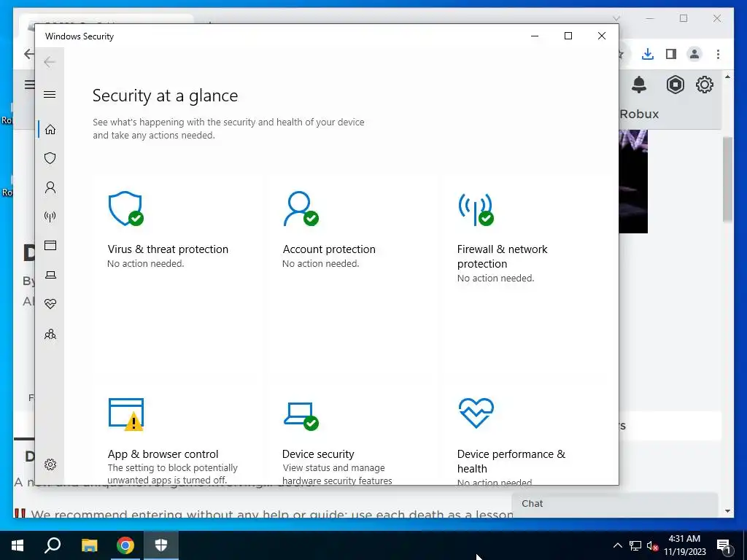Open the Roblox page settings gear icon

[704, 85]
